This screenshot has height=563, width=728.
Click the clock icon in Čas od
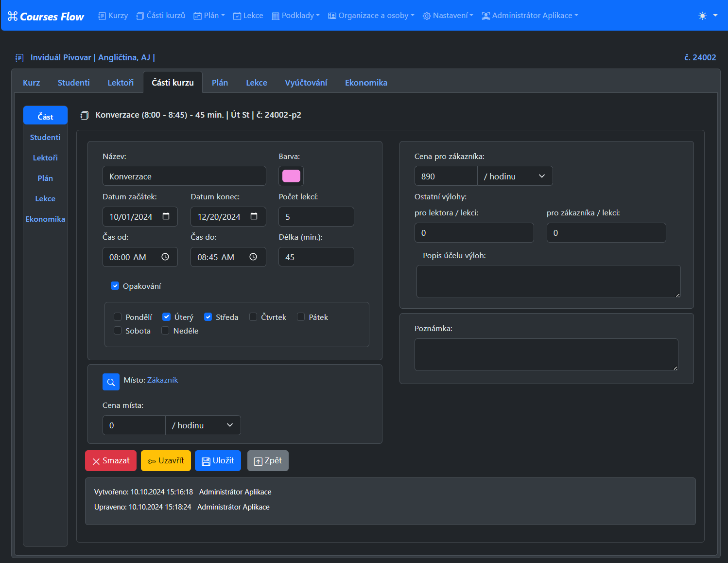165,257
